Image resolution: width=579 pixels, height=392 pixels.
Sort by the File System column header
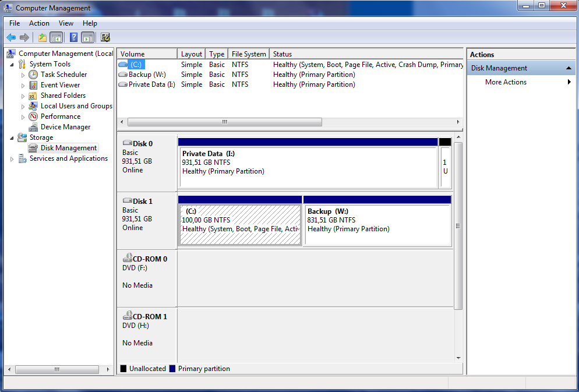[x=249, y=54]
